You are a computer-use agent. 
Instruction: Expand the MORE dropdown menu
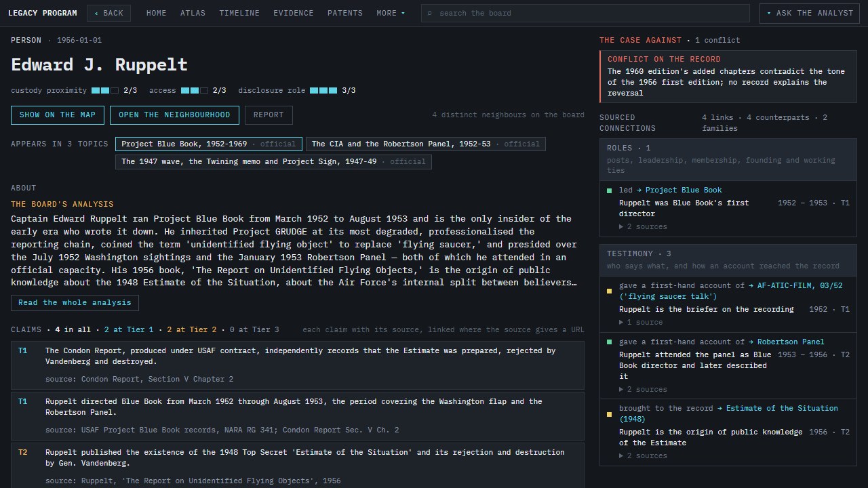tap(391, 13)
